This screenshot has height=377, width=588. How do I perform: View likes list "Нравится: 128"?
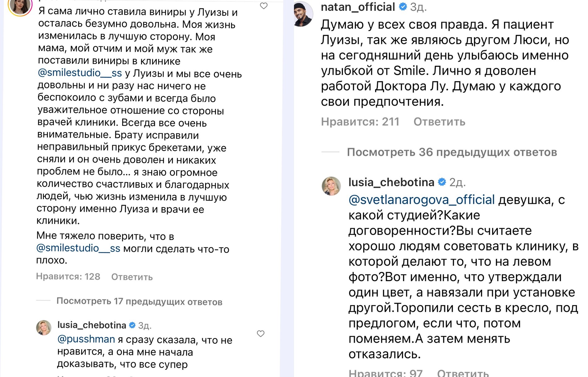68,276
